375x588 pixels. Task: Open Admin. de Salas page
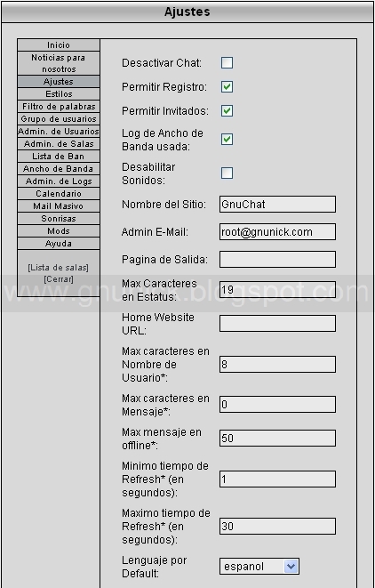59,143
